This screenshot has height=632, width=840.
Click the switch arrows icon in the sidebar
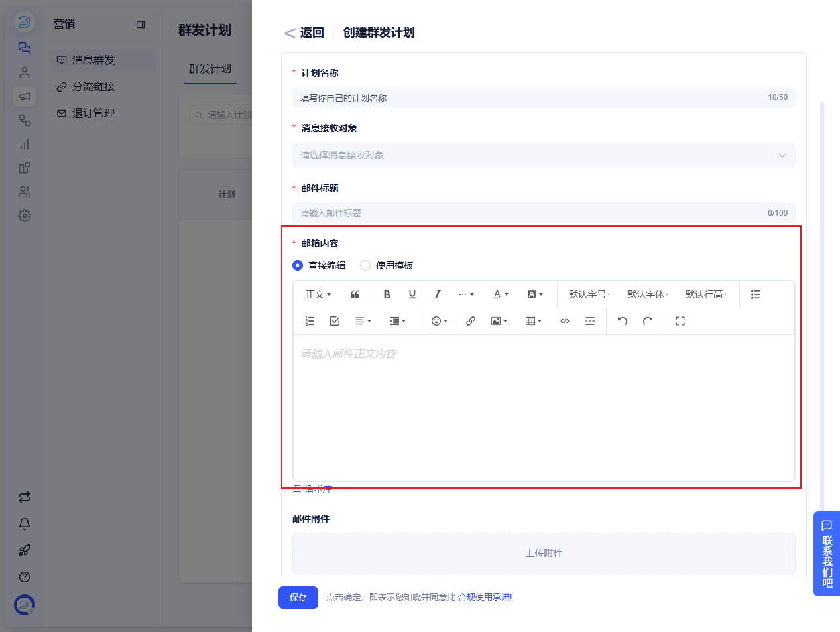(x=25, y=497)
